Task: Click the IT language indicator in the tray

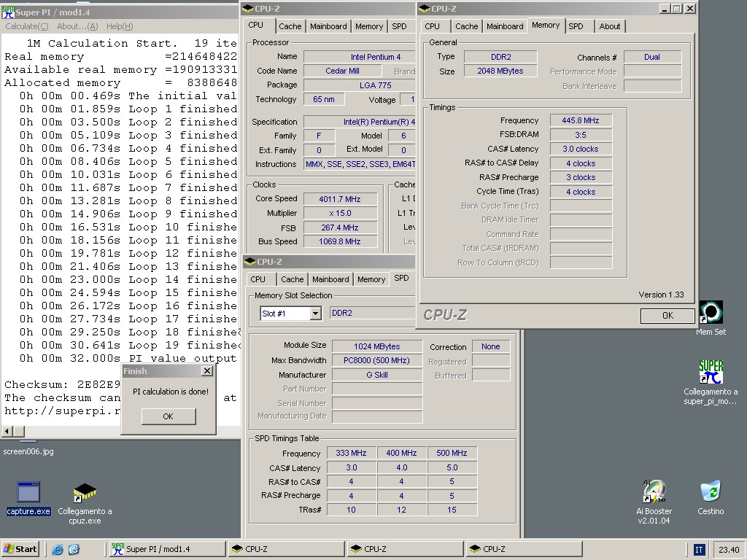Action: tap(698, 550)
